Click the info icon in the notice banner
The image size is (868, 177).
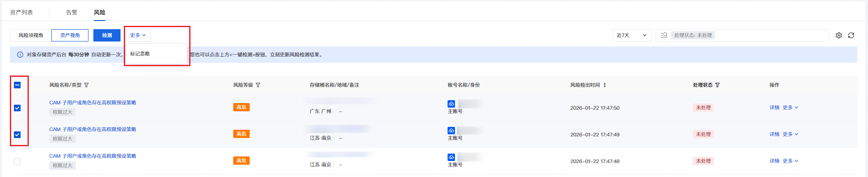tap(20, 55)
